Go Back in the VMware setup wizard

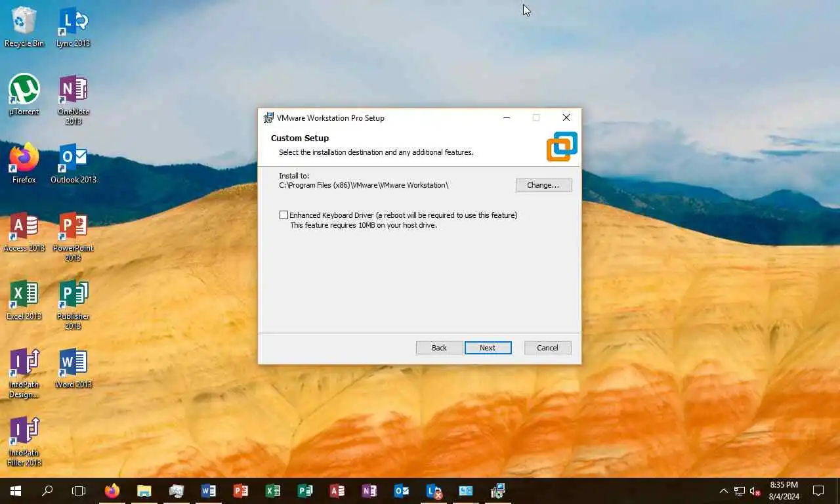click(x=439, y=348)
